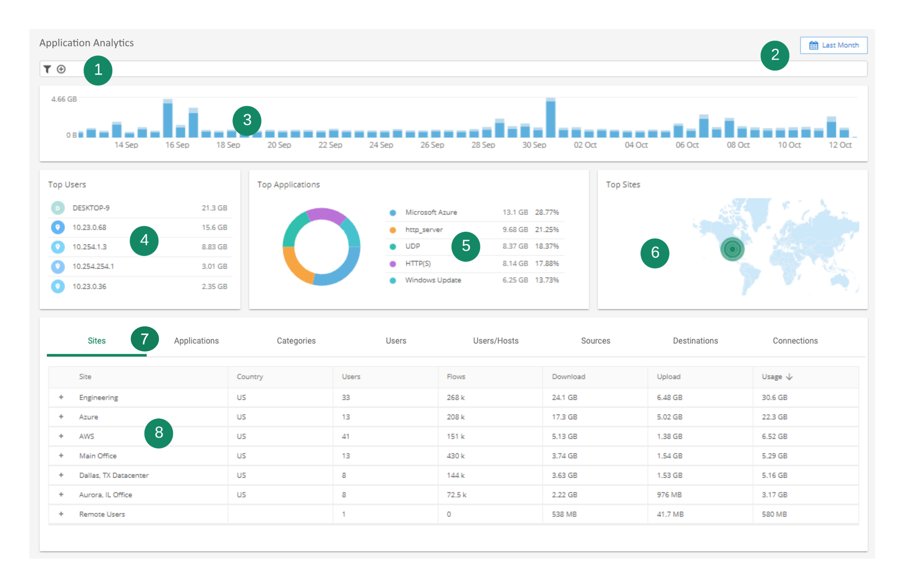Open the Last Month date range picker
The height and width of the screenshot is (588, 905).
(x=833, y=45)
